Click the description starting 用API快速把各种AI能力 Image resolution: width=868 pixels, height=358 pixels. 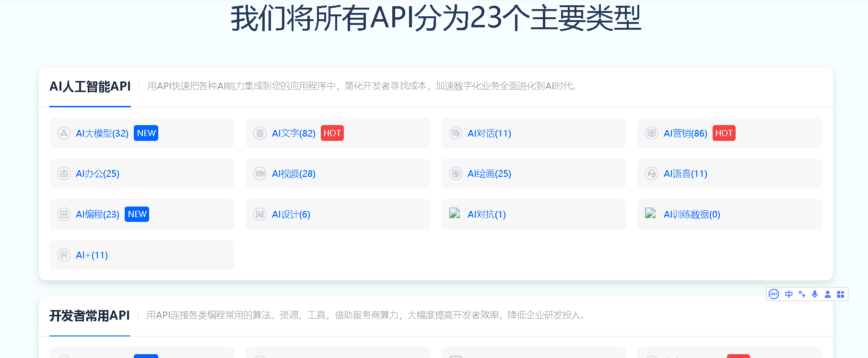[x=363, y=86]
